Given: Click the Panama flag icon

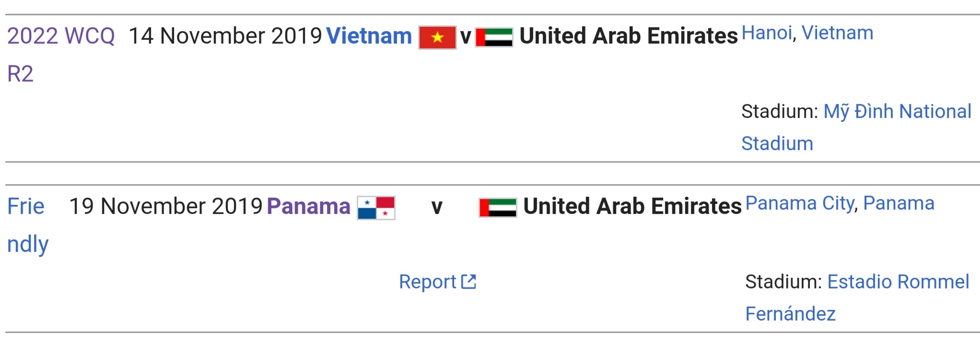Looking at the screenshot, I should point(376,208).
